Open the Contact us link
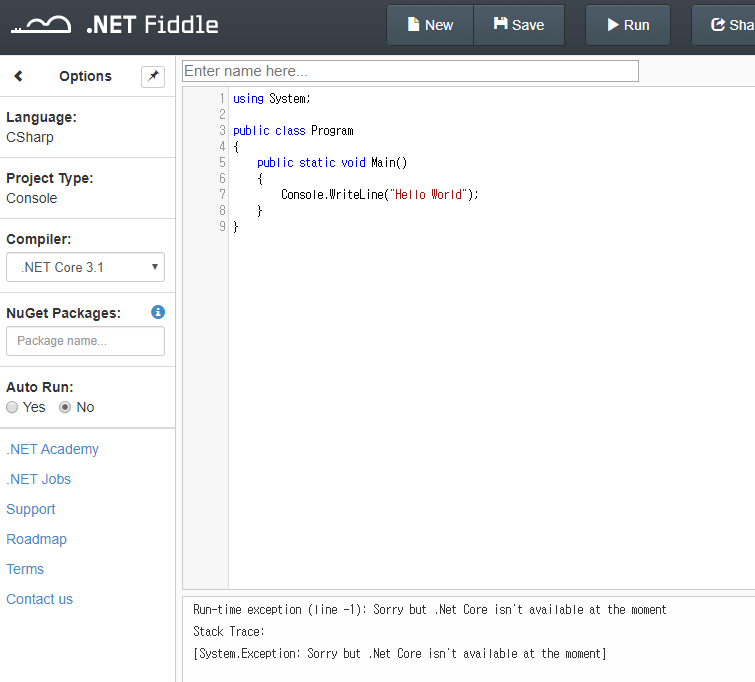 39,599
